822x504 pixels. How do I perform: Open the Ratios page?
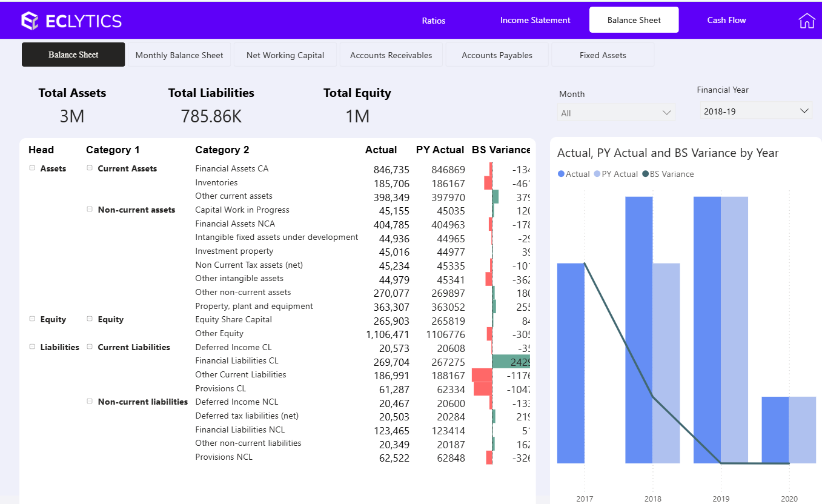434,21
